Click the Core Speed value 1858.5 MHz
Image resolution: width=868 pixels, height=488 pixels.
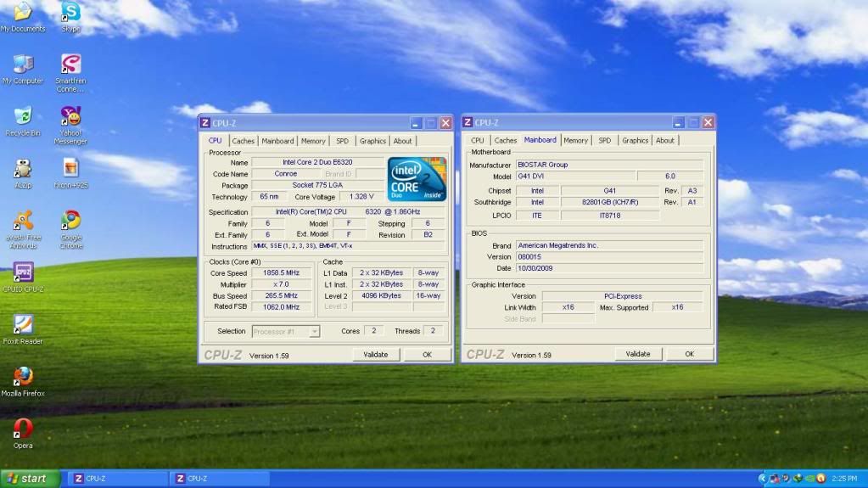(x=281, y=273)
